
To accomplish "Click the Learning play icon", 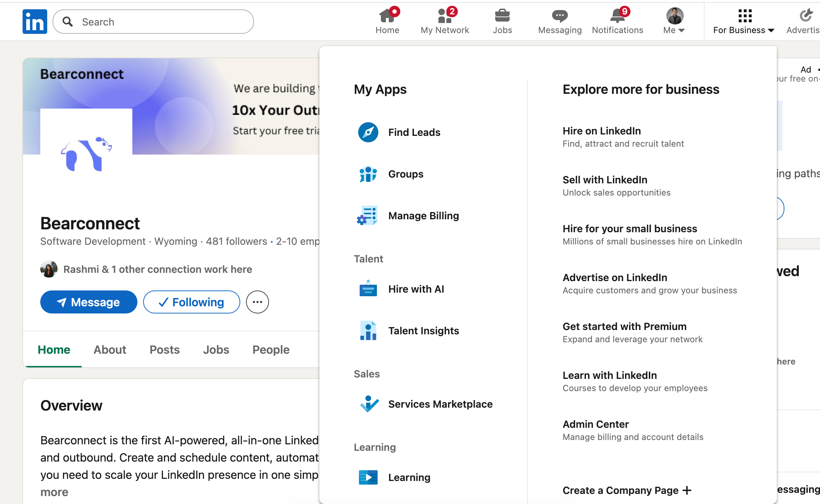I will coord(368,477).
